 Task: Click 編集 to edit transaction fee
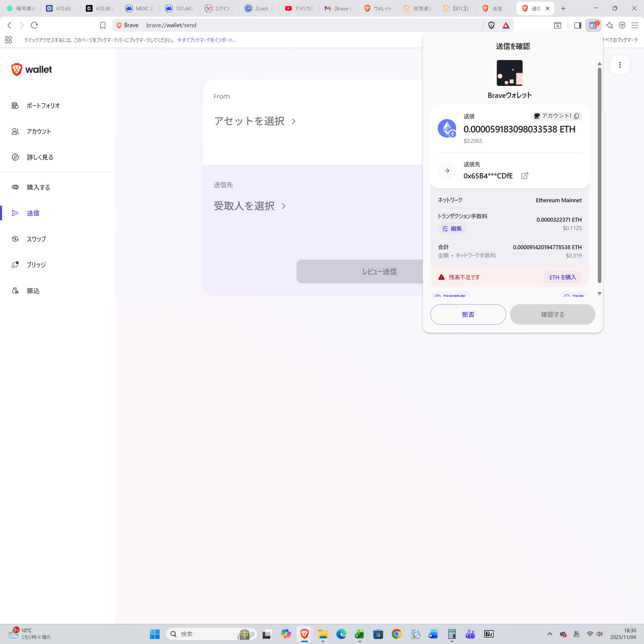452,229
